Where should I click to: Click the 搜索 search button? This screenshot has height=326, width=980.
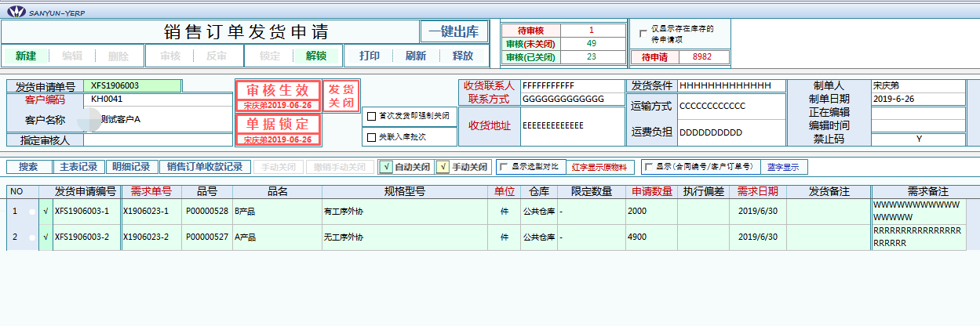28,167
